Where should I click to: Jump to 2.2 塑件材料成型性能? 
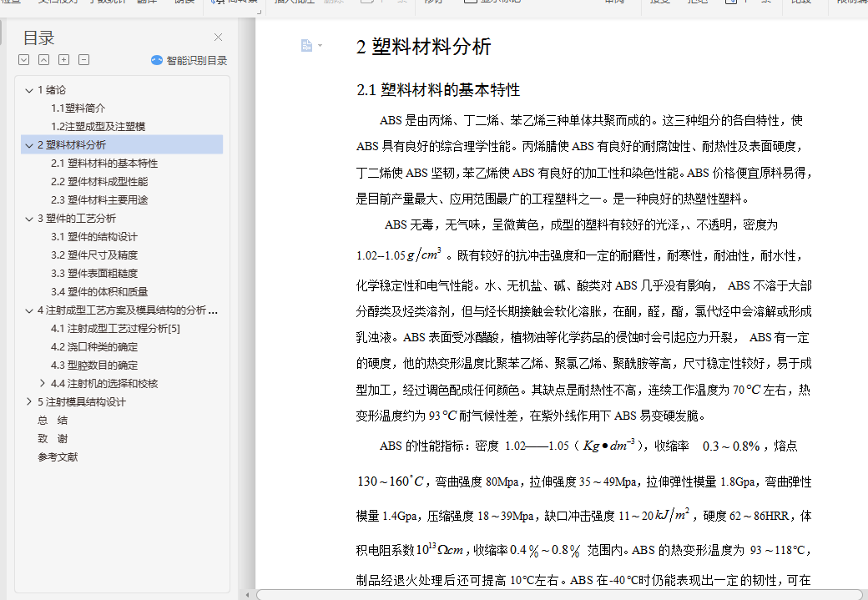tap(99, 182)
